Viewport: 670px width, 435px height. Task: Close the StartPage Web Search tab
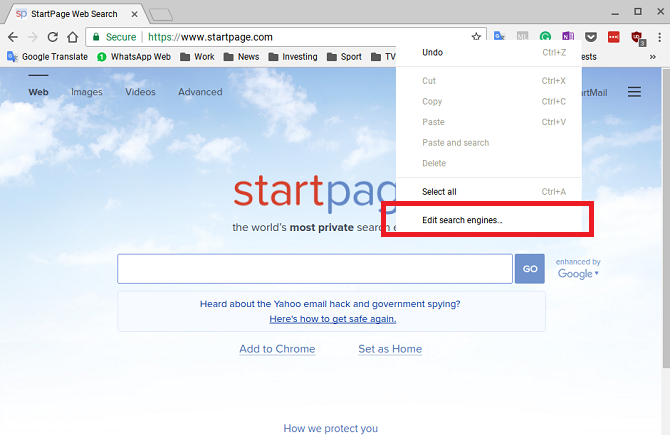click(135, 14)
